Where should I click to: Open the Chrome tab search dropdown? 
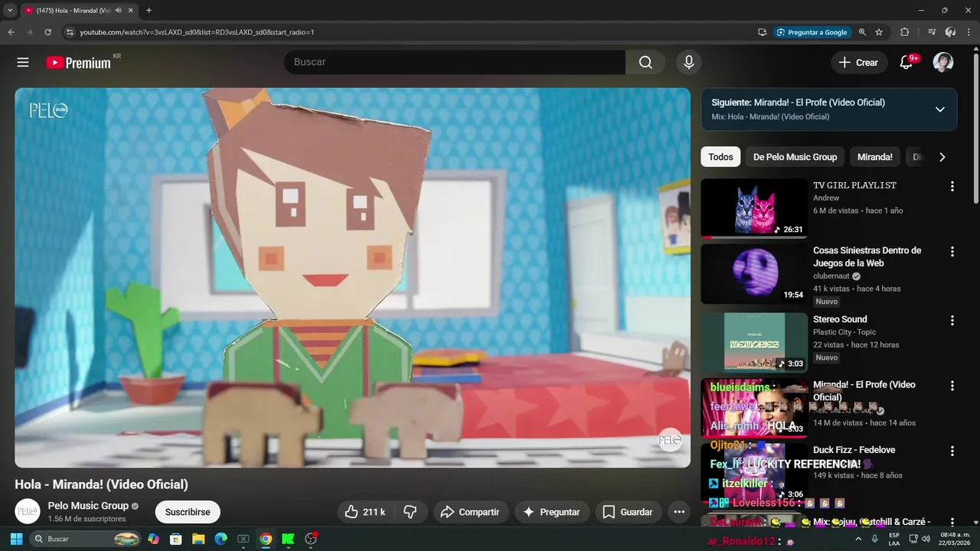[x=10, y=11]
